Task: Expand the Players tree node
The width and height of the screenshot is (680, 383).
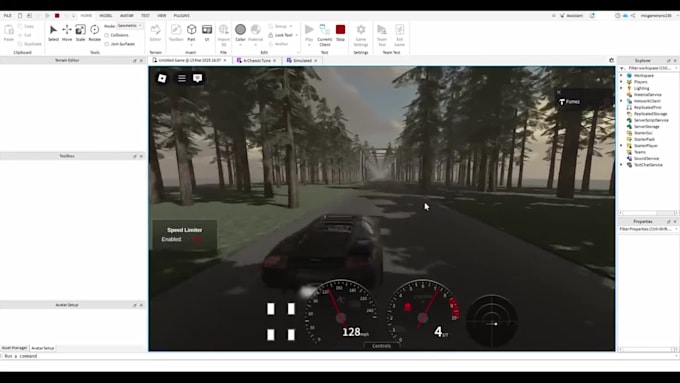Action: click(x=621, y=82)
